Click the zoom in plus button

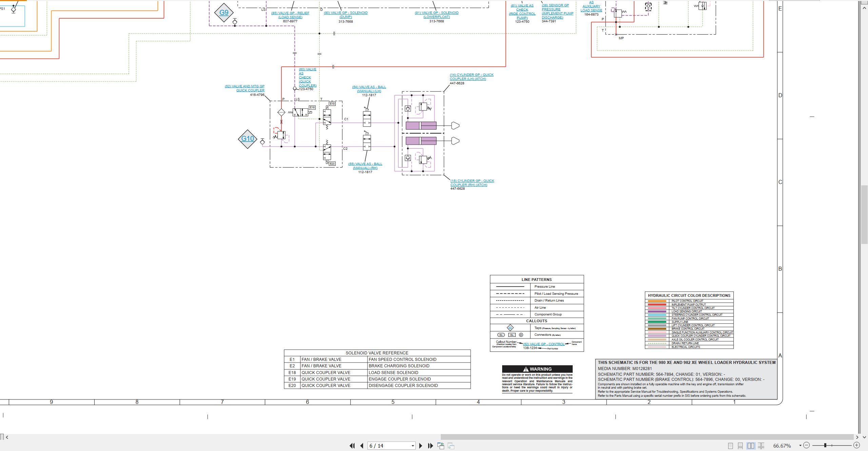[856, 446]
